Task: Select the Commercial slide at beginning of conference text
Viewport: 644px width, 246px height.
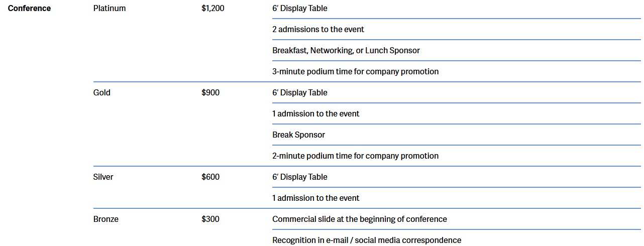Action: point(359,219)
